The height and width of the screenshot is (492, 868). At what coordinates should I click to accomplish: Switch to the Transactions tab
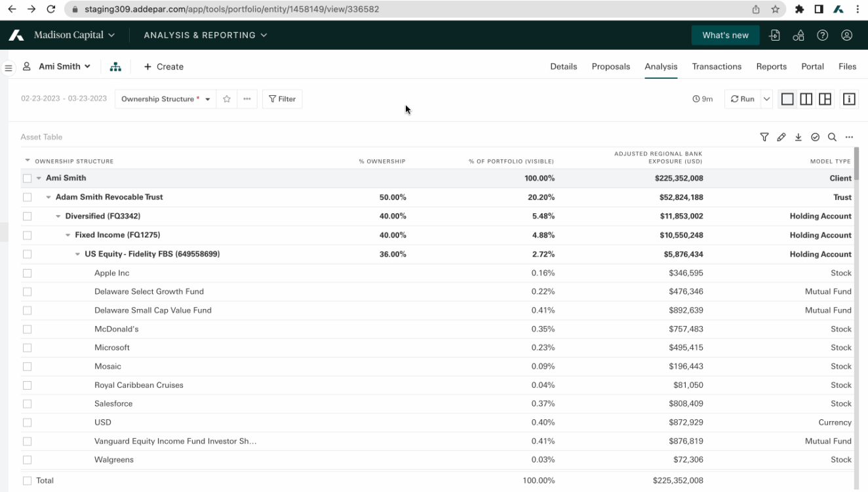[717, 66]
